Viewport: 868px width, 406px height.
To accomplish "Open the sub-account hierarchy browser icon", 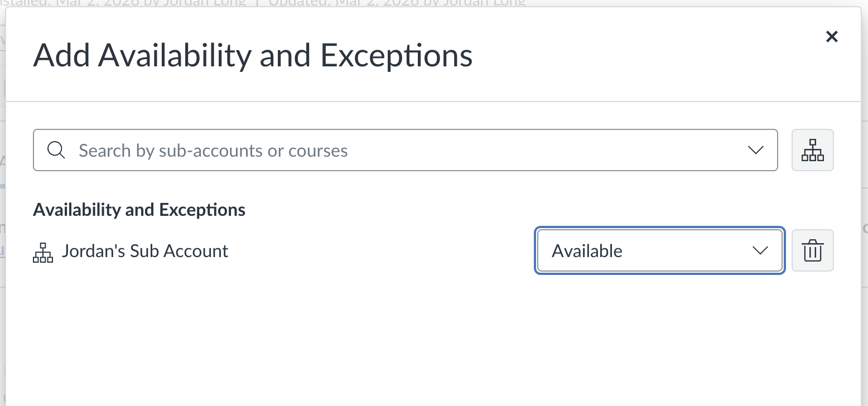I will point(812,150).
